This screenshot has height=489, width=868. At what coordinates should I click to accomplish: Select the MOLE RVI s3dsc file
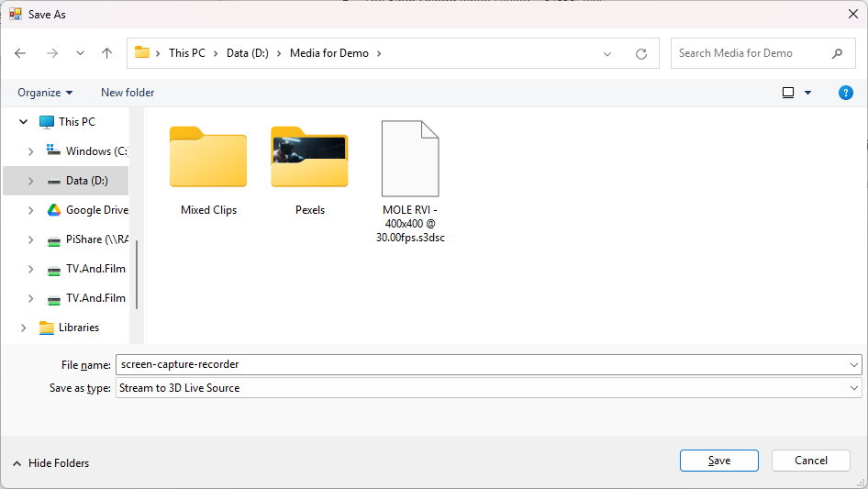(410, 182)
